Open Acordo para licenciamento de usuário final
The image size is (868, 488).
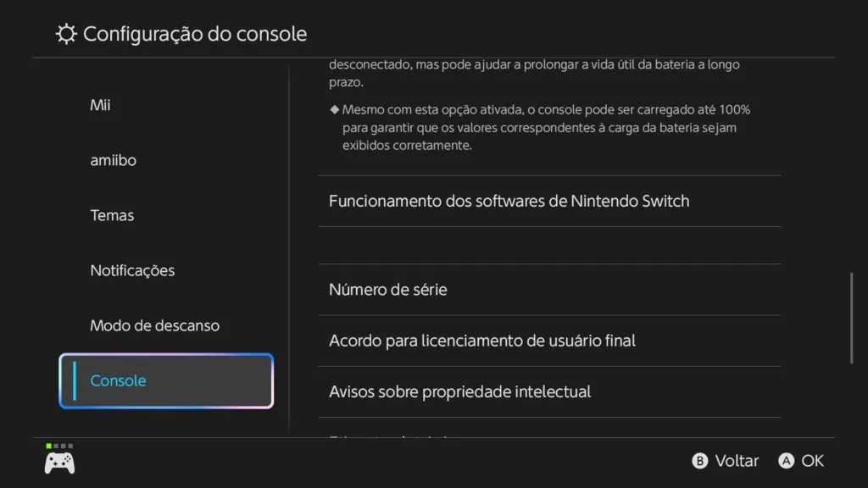(x=481, y=340)
